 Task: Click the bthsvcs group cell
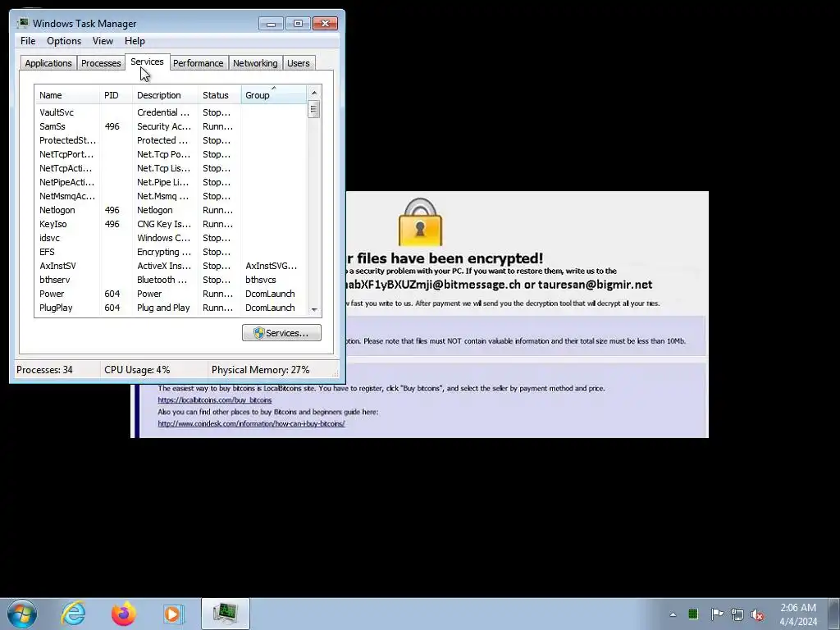click(261, 280)
